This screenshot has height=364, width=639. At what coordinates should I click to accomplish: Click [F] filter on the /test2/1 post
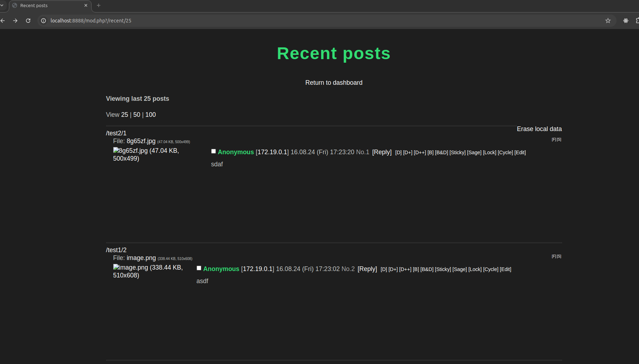[x=554, y=140]
